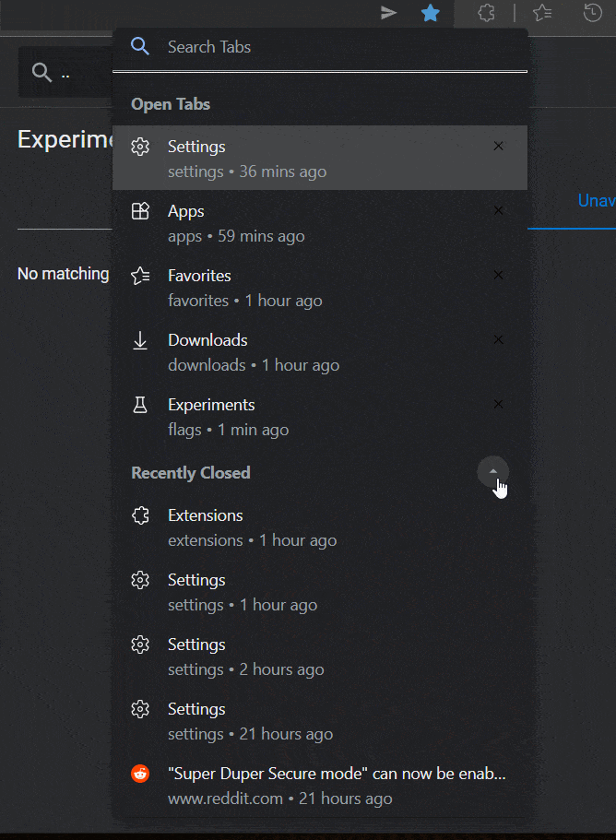
Task: Click the send arrow toolbar icon
Action: click(388, 13)
